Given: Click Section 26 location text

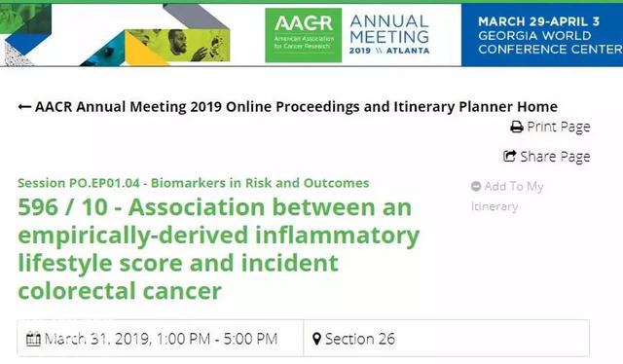Looking at the screenshot, I should click(360, 339).
